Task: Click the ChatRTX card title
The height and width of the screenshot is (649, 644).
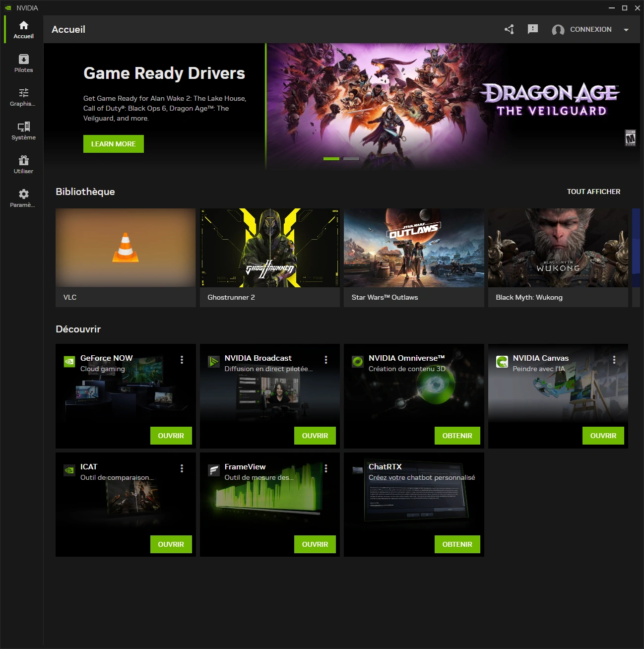Action: pyautogui.click(x=385, y=467)
